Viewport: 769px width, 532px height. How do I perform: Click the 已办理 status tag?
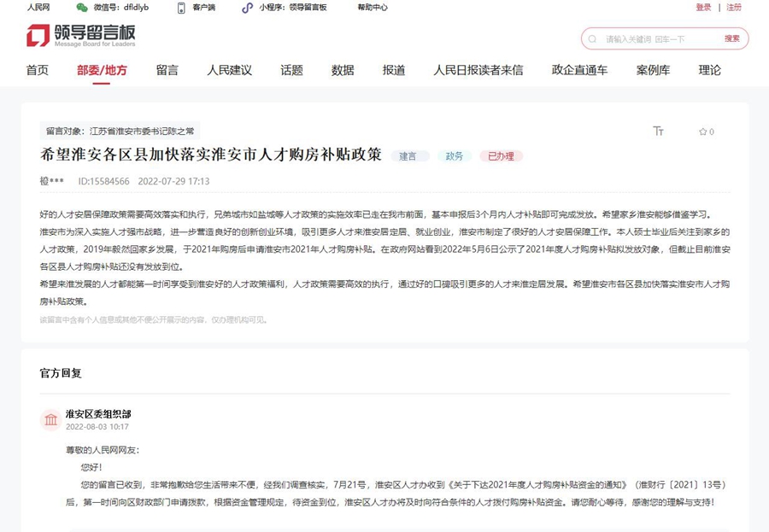point(501,156)
